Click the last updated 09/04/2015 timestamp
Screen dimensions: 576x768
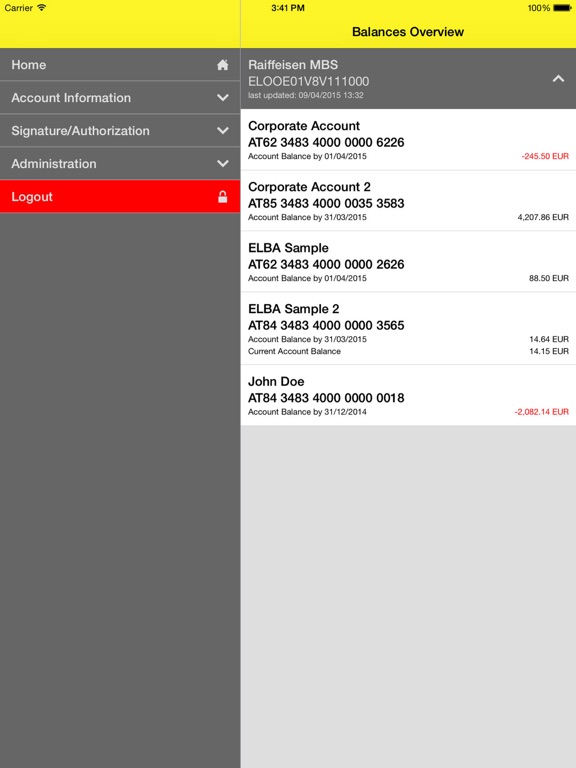pyautogui.click(x=306, y=95)
